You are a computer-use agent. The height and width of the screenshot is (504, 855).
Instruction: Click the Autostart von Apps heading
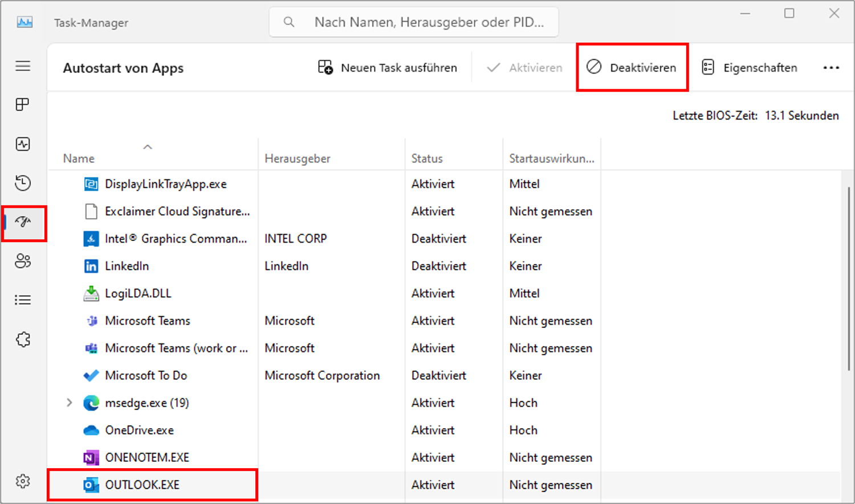123,68
